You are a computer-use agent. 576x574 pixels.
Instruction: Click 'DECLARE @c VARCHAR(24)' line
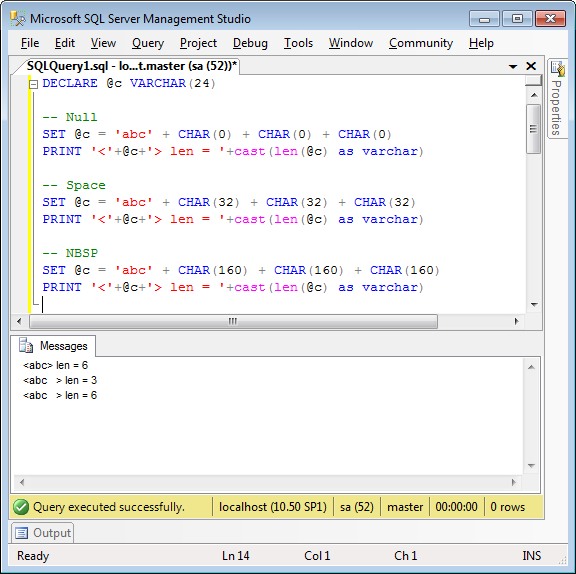tap(129, 83)
